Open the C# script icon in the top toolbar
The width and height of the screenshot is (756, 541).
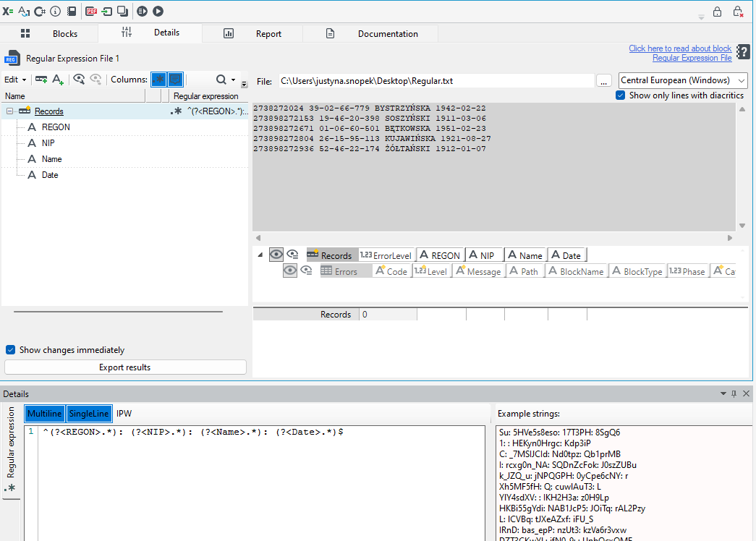click(40, 11)
